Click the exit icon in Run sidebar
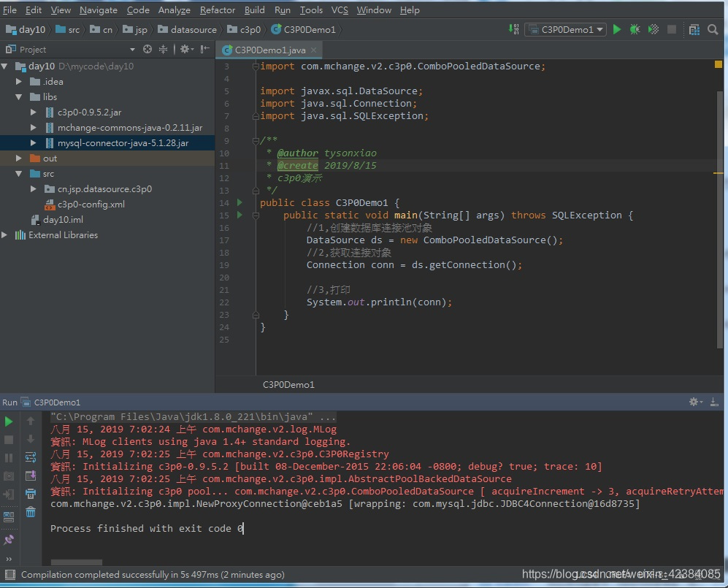728x588 pixels. (x=8, y=495)
